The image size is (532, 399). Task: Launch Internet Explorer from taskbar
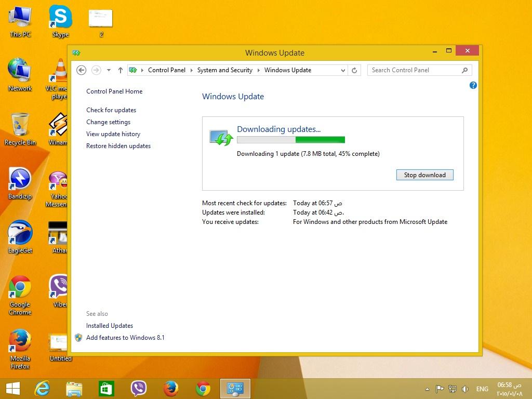(x=43, y=389)
